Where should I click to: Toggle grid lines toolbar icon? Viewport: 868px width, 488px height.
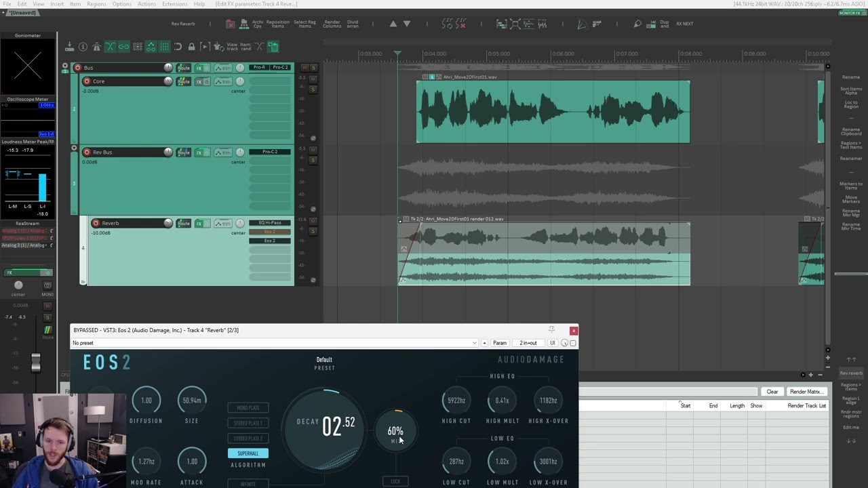click(x=164, y=47)
